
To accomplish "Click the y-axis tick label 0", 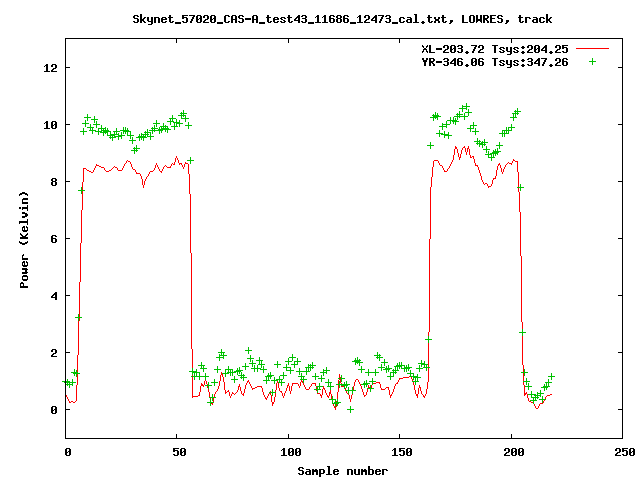I will point(54,410).
